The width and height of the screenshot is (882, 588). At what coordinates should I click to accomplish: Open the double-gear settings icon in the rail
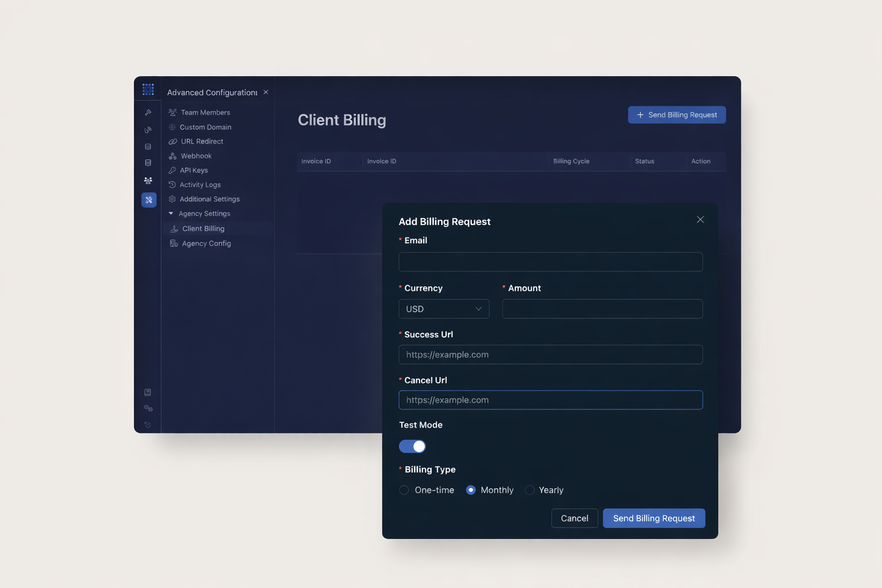click(x=148, y=408)
